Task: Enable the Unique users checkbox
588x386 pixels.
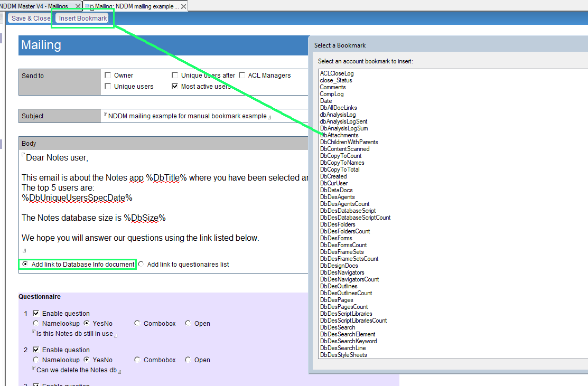Action: (108, 87)
